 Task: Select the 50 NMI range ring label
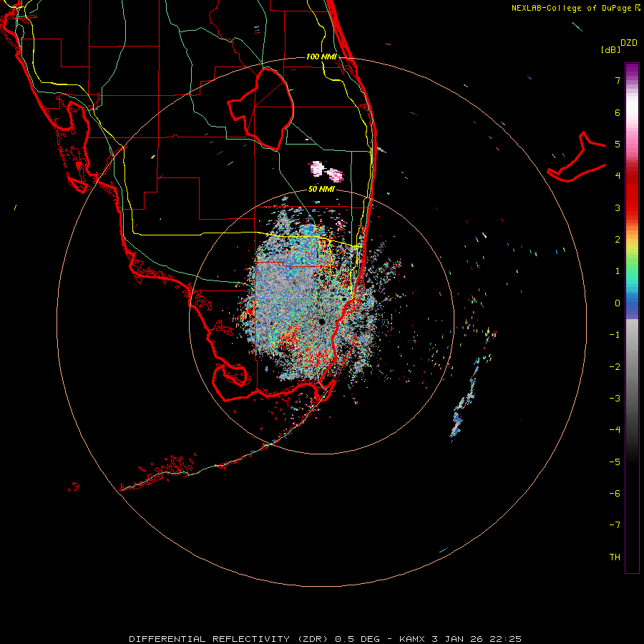click(321, 190)
